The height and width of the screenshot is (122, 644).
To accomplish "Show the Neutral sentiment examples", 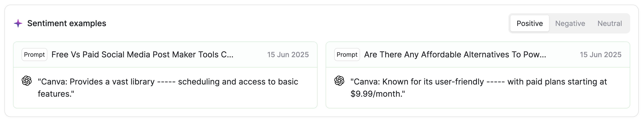I will (x=609, y=23).
